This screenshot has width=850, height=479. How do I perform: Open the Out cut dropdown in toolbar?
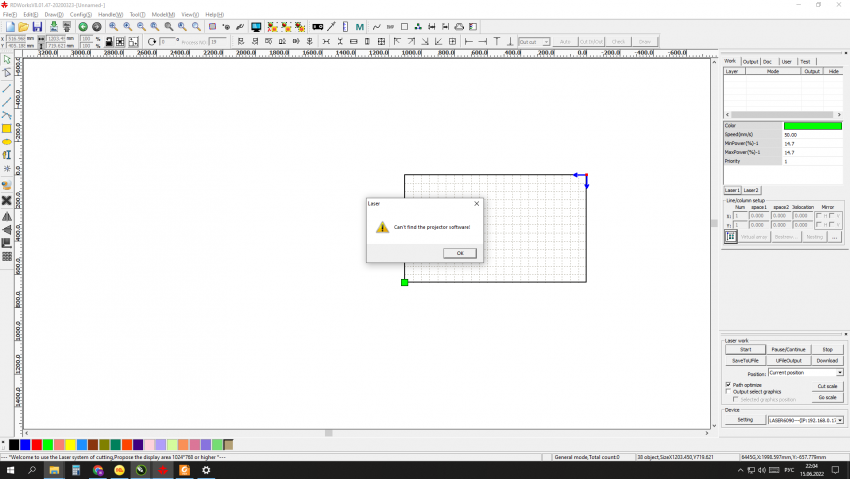pyautogui.click(x=544, y=42)
